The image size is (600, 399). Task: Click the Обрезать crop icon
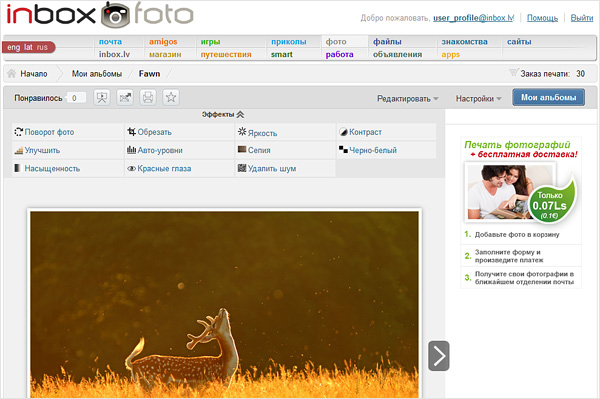click(x=131, y=132)
